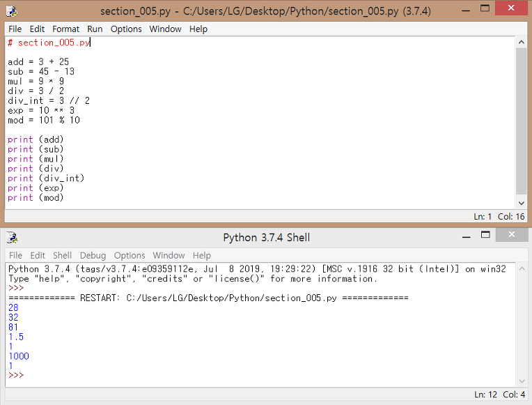Click the last '>>>' prompt in Shell
Screen dimensions: 532x405
(x=16, y=376)
